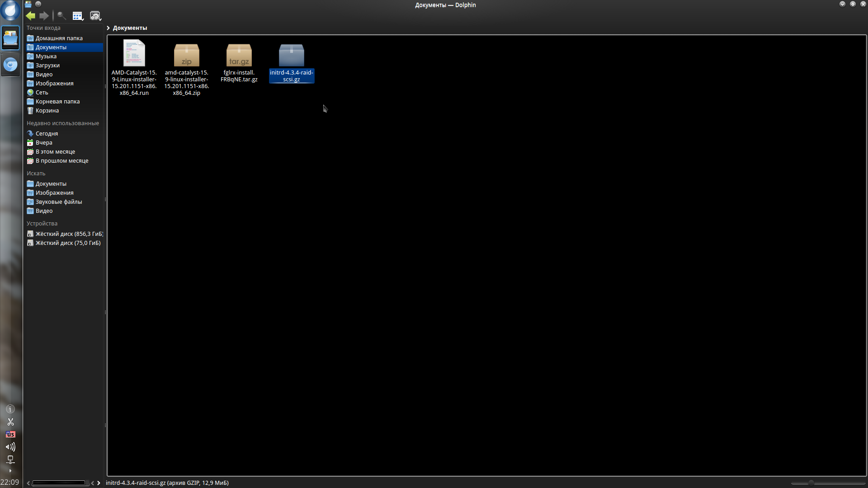Open the 75,0 ГиБ hard disk

coord(68,243)
